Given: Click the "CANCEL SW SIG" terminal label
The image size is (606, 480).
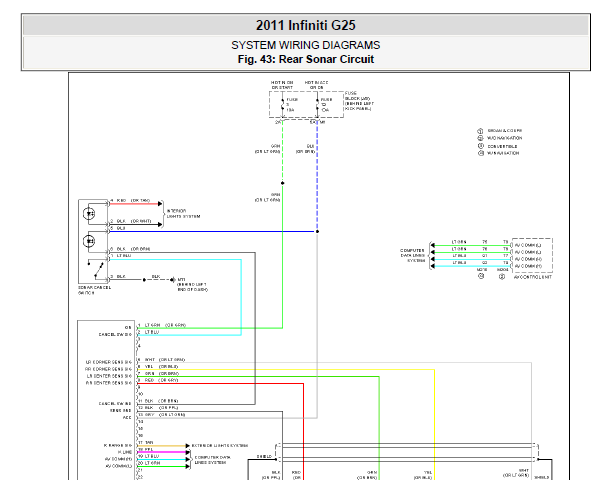Looking at the screenshot, I should pos(115,334).
